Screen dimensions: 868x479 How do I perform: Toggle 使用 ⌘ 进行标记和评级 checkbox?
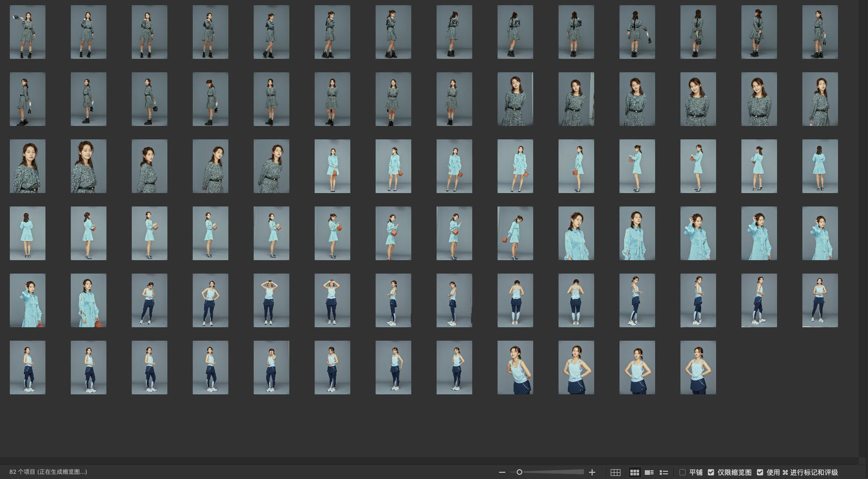(760, 472)
